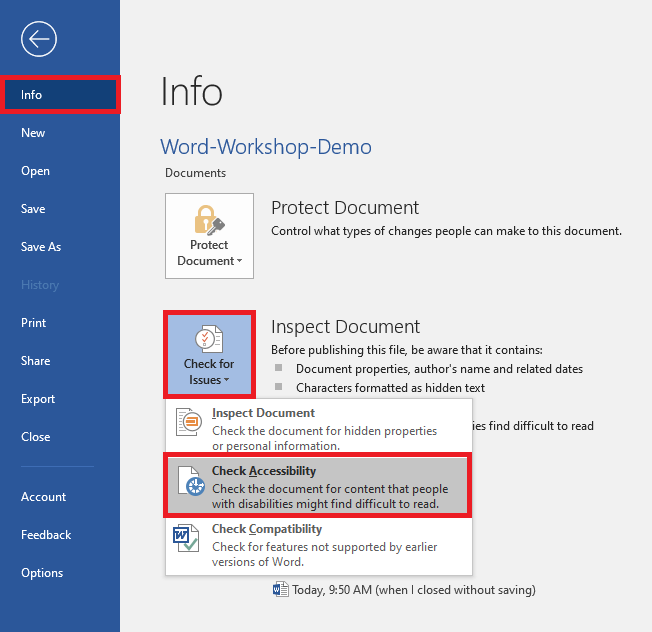The height and width of the screenshot is (632, 652).
Task: Click the Inspect Document magnifier icon
Action: click(x=188, y=425)
